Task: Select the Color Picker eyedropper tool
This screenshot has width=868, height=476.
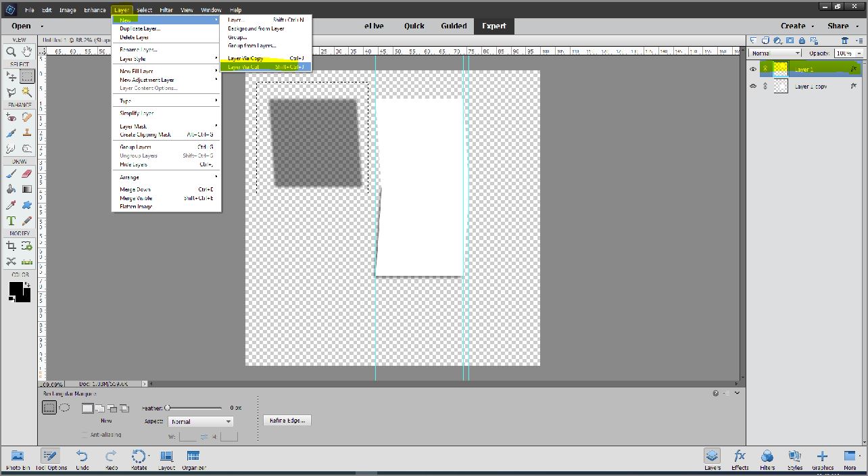Action: [11, 205]
